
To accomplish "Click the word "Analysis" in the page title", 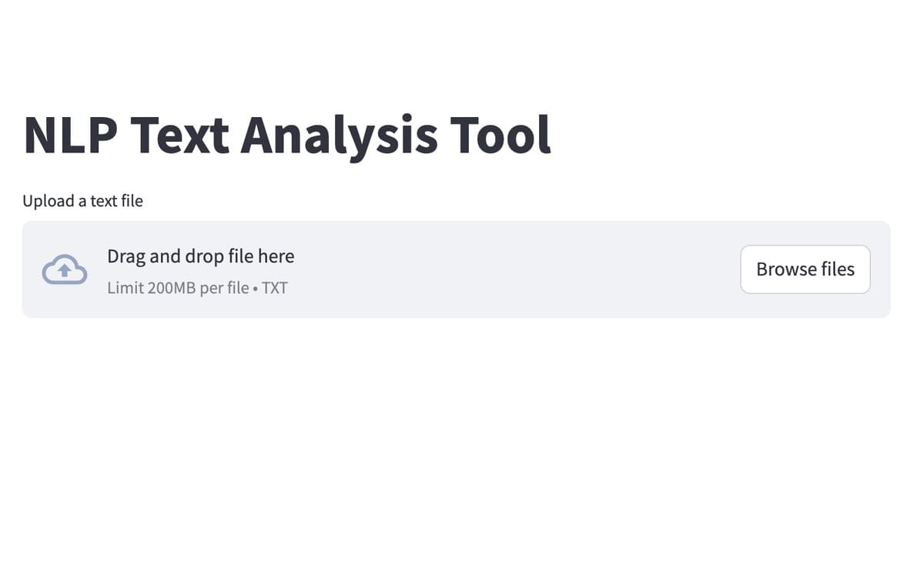I will coord(339,135).
